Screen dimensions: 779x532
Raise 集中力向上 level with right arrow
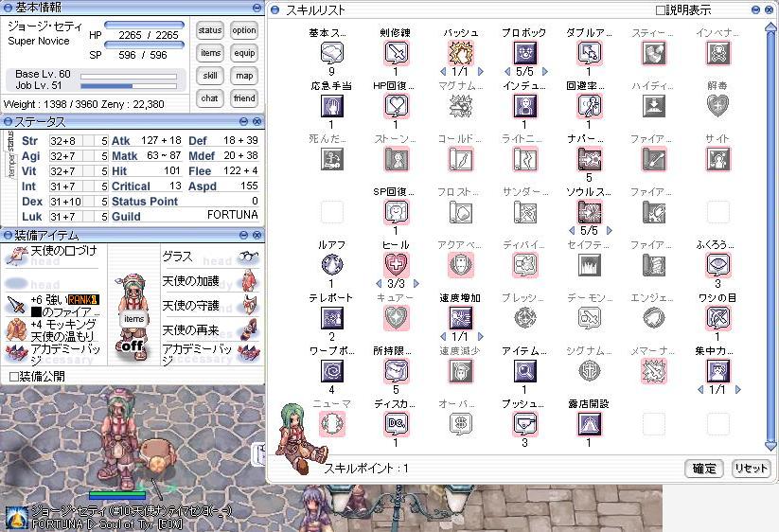[737, 389]
